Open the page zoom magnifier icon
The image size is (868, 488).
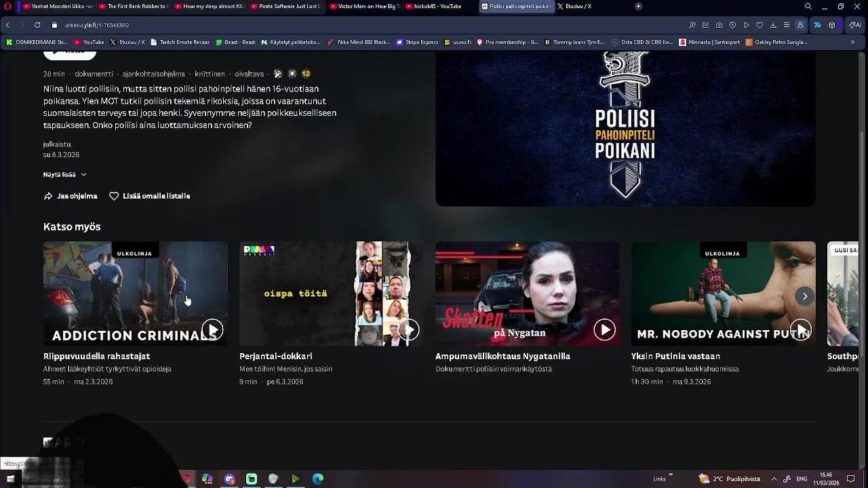692,25
